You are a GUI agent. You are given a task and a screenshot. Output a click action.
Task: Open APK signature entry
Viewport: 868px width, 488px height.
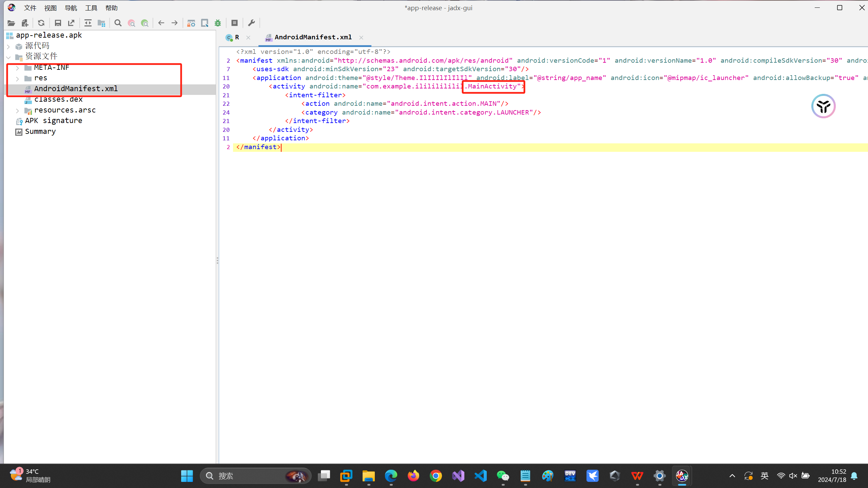click(53, 121)
